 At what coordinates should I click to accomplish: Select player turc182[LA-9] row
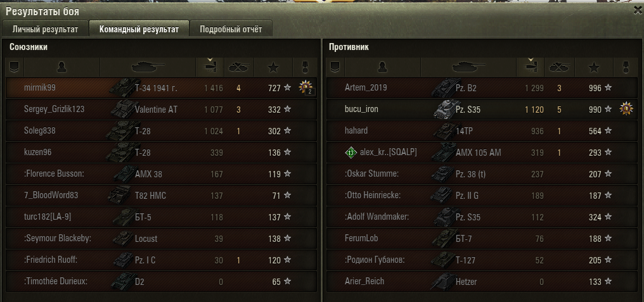(161, 217)
